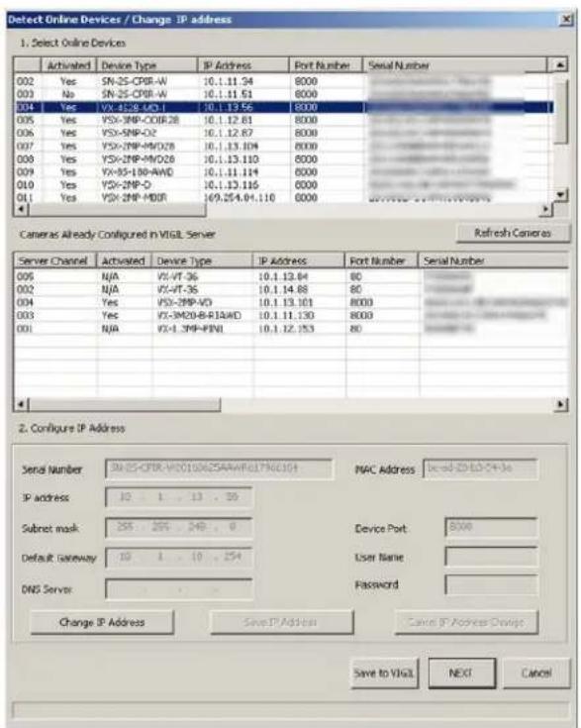Click the Refresh Cameras button
The height and width of the screenshot is (728, 581).
point(514,233)
